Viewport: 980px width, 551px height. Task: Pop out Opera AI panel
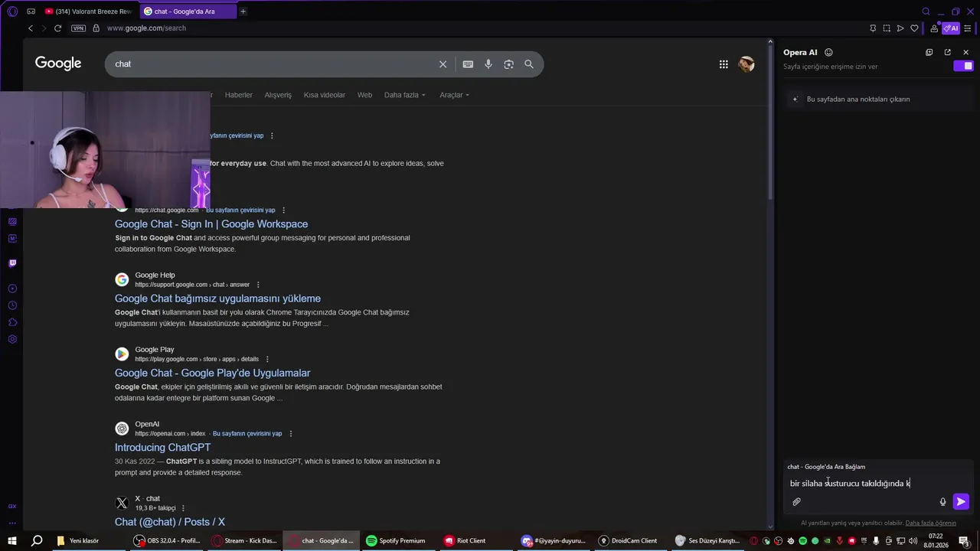point(947,53)
